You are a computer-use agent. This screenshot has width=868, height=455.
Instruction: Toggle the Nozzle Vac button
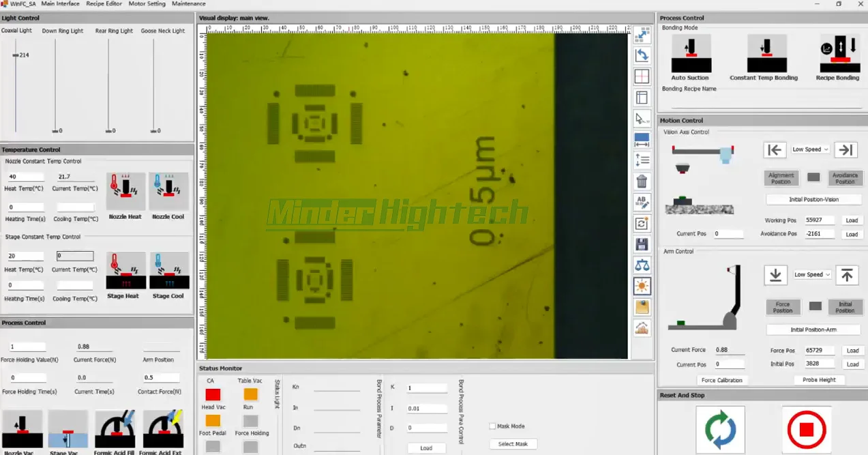coord(23,429)
